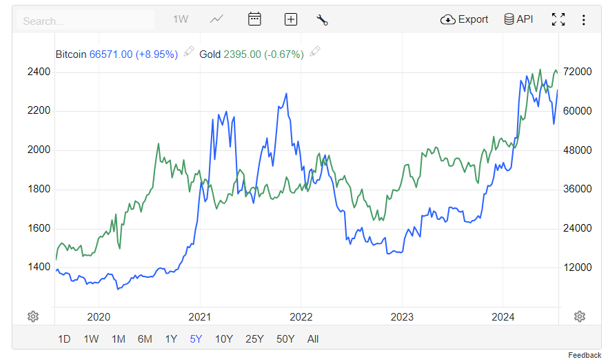Add a comparison series with plus icon
The height and width of the screenshot is (364, 608).
tap(291, 19)
